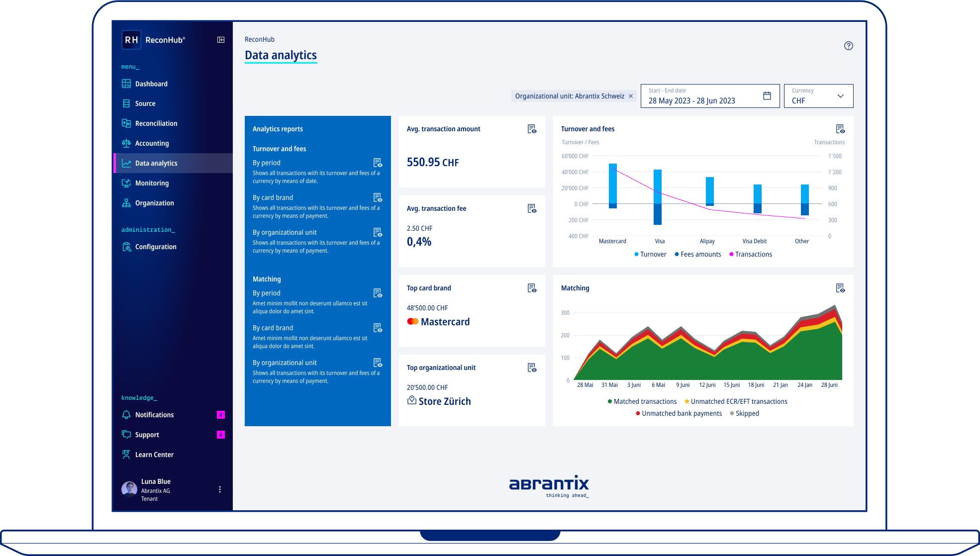Open By organizational unit link under Matching
980x556 pixels.
(285, 363)
